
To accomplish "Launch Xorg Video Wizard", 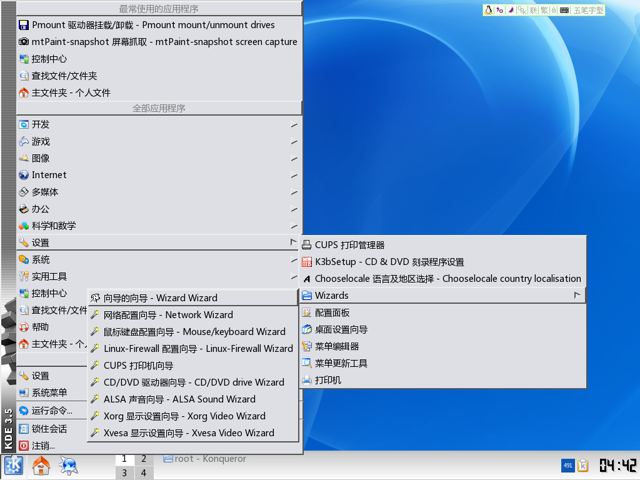I will pos(193,416).
